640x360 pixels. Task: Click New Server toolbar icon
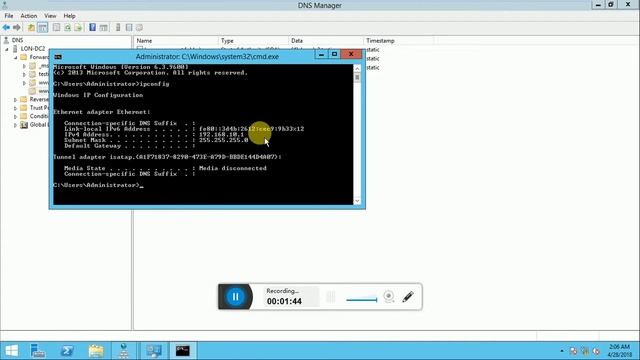tap(118, 27)
